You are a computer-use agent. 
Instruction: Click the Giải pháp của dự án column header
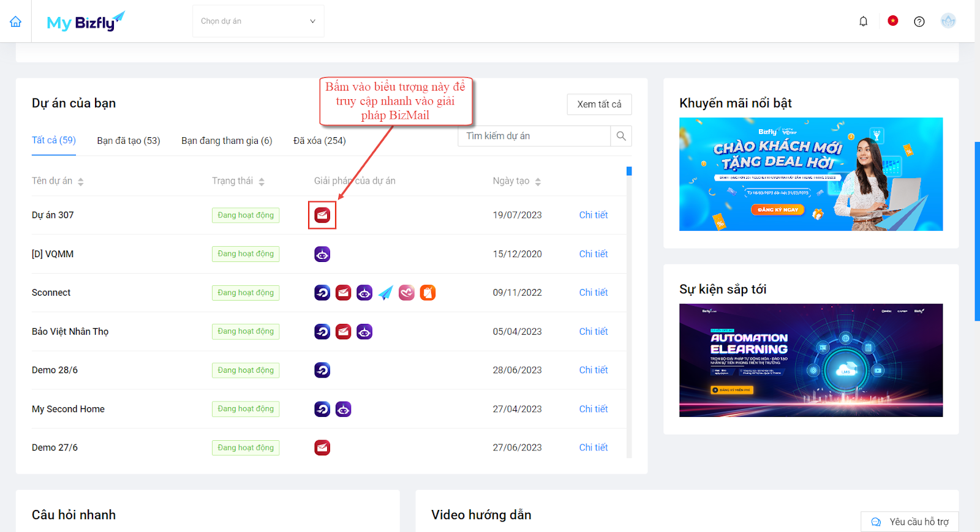[x=355, y=181]
